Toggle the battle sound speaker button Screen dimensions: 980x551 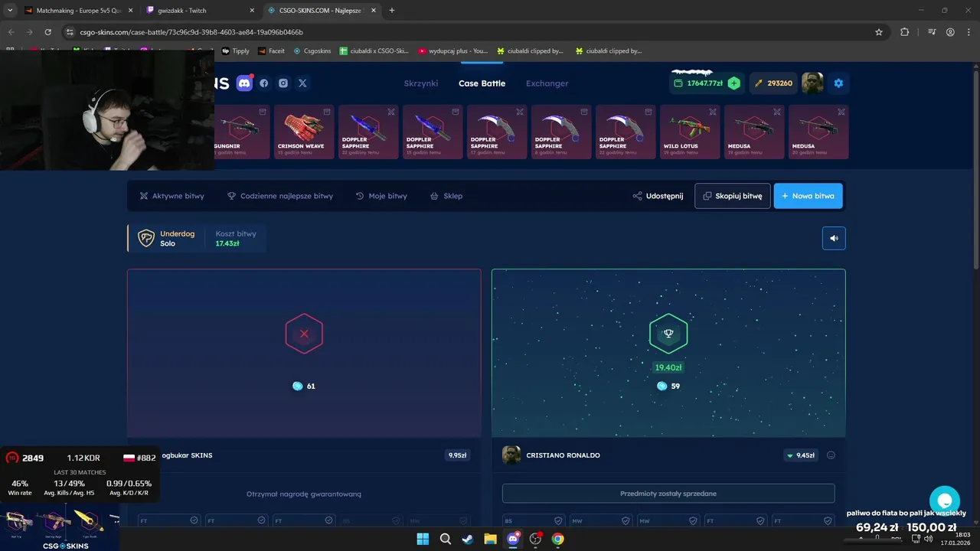tap(834, 238)
